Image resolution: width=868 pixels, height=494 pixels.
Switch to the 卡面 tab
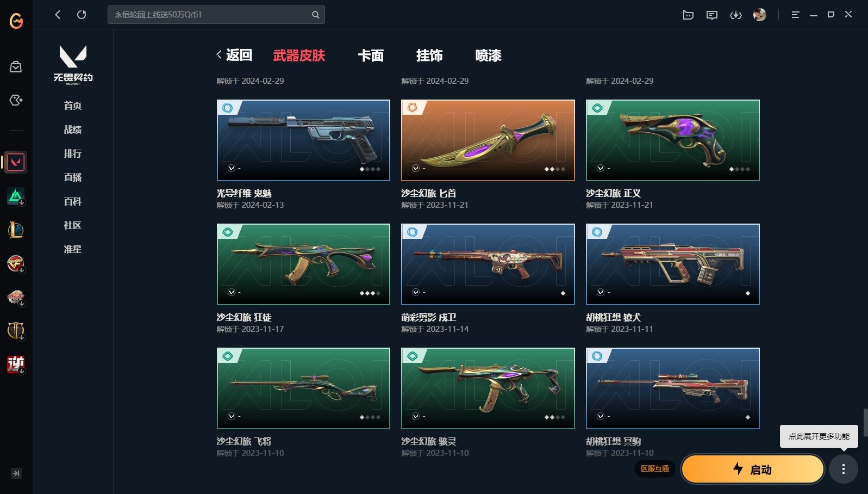click(371, 55)
